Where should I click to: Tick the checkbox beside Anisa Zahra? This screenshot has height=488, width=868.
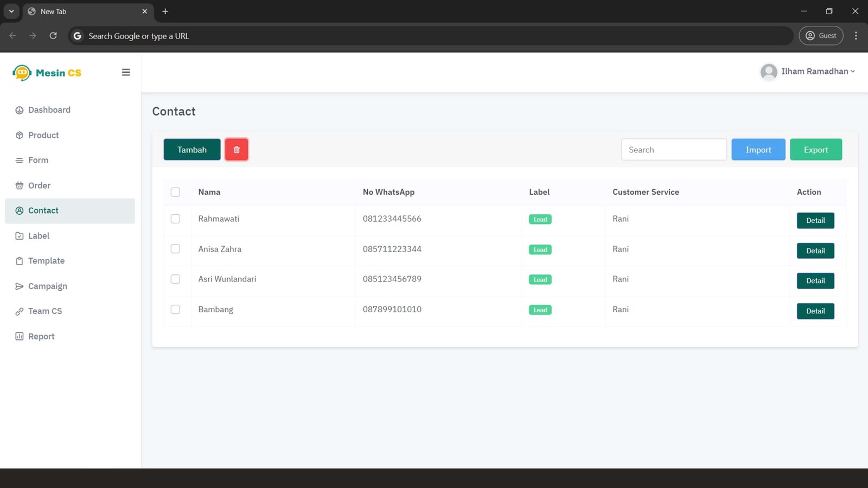point(175,249)
